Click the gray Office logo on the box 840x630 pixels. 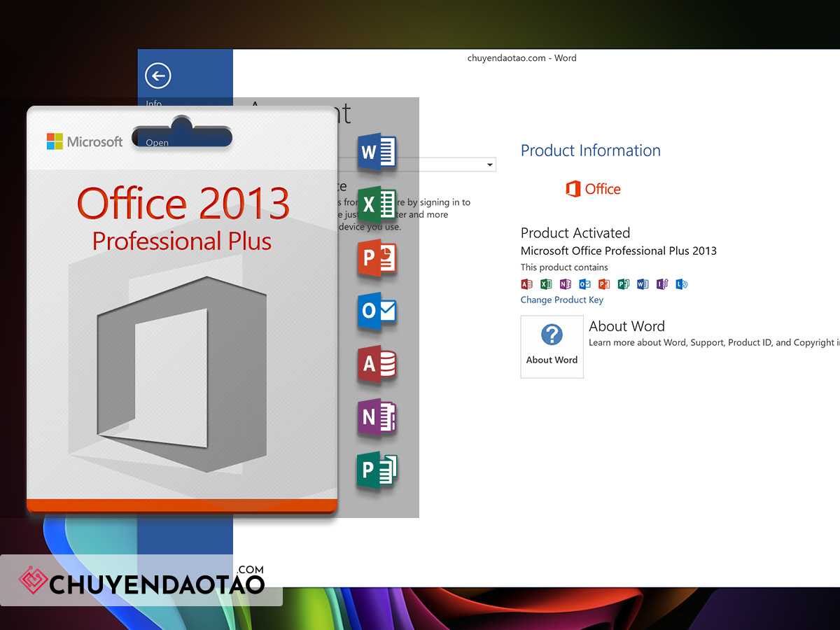pos(182,374)
